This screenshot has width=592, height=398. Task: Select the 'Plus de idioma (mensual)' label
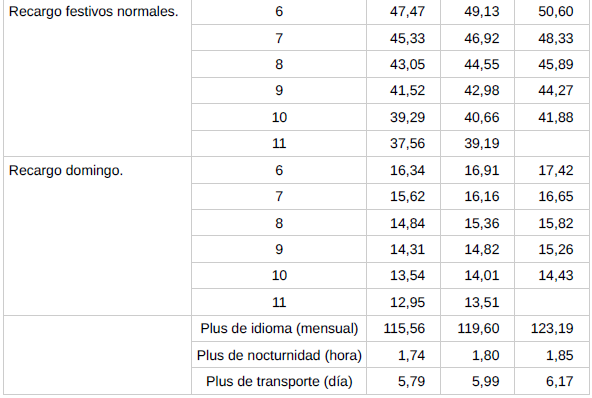point(279,329)
